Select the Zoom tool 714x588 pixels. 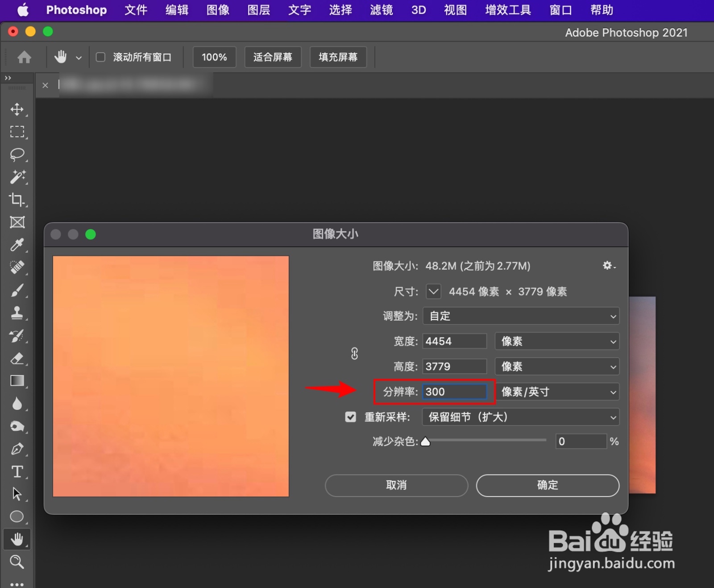[17, 562]
